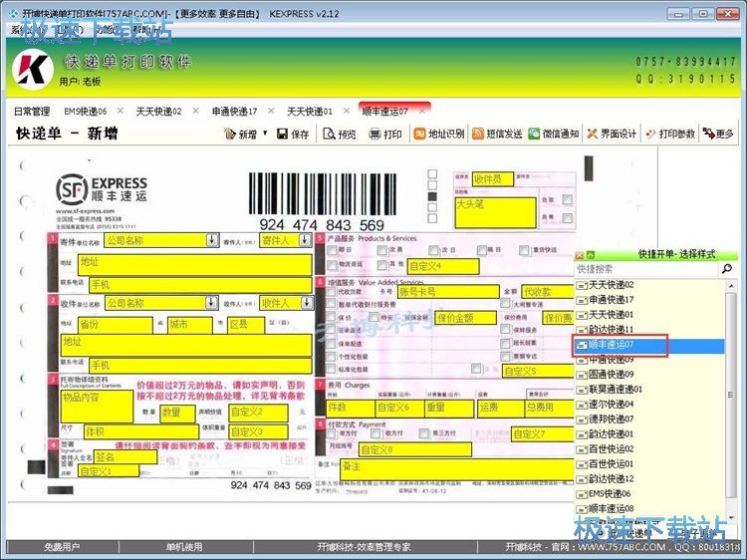This screenshot has width=747, height=560.
Task: Tick the 代收货款 checkbox
Action: click(x=332, y=291)
